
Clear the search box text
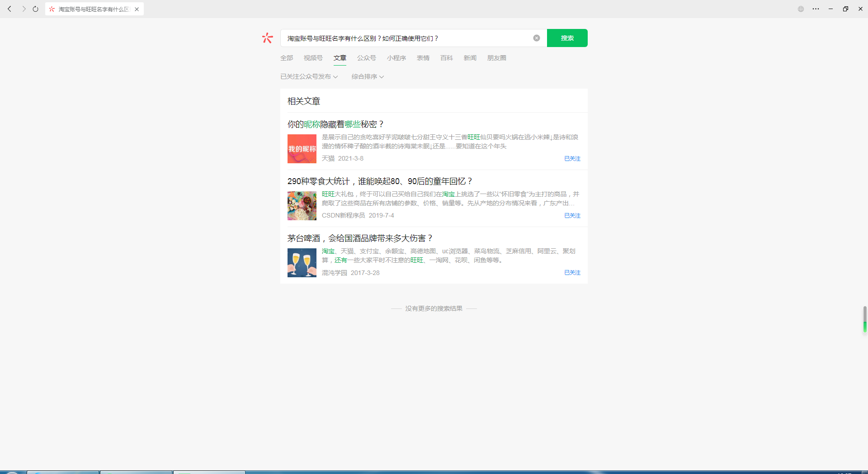click(537, 38)
